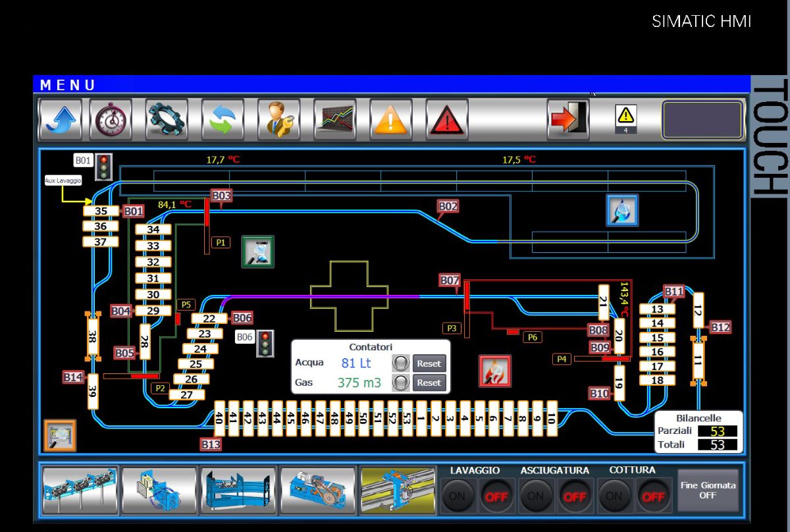
Task: Click the MENU title bar
Action: point(392,84)
